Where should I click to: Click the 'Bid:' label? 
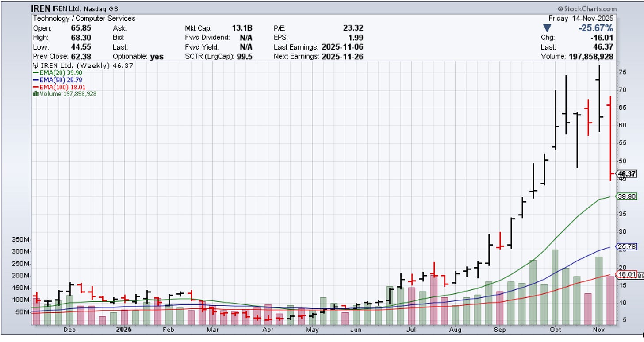(119, 38)
